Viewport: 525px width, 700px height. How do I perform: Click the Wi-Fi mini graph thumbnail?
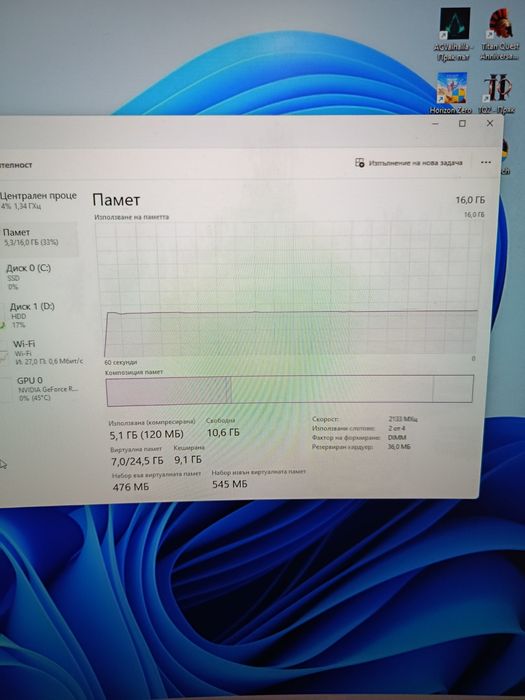4,357
